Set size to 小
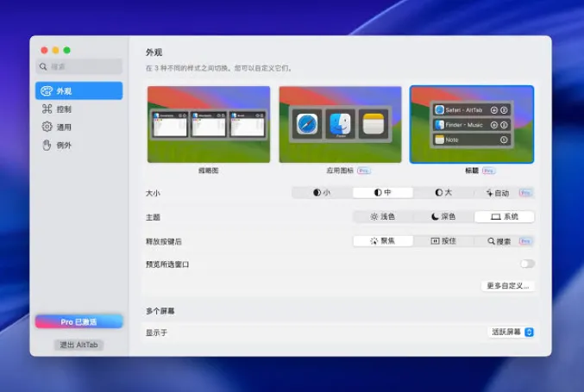Screen dimensions: 584x392 click(322, 193)
